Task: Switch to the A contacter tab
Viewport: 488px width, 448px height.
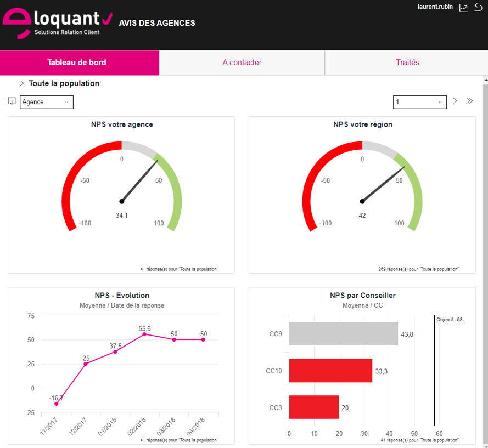Action: pos(242,63)
